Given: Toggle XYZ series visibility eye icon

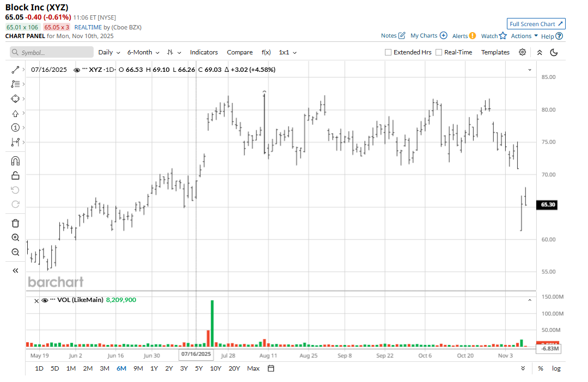Looking at the screenshot, I should click(x=77, y=70).
